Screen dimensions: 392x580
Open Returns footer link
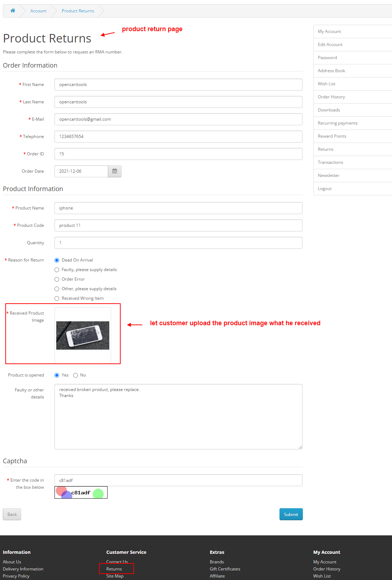[114, 569]
